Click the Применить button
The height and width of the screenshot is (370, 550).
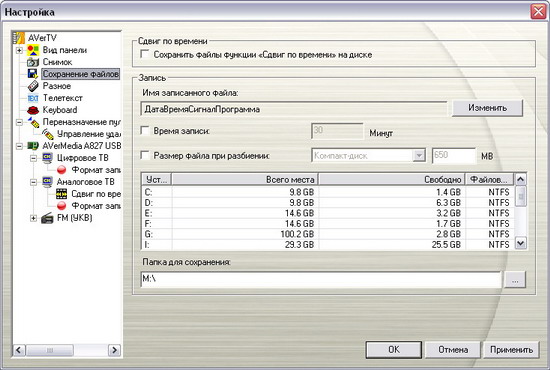coord(511,350)
